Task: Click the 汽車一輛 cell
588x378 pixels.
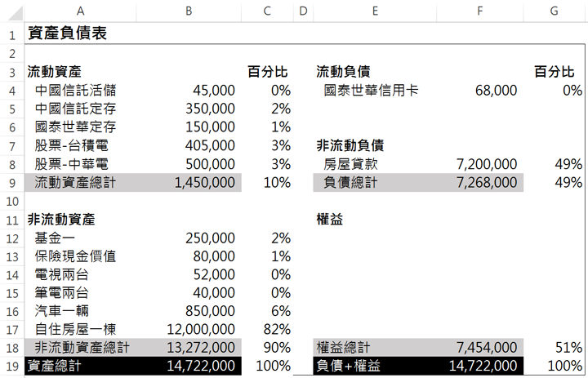Action: tap(80, 311)
